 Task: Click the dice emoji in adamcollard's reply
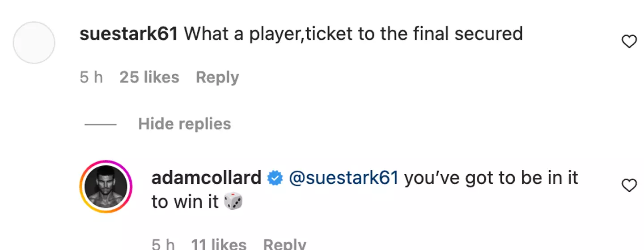[233, 202]
